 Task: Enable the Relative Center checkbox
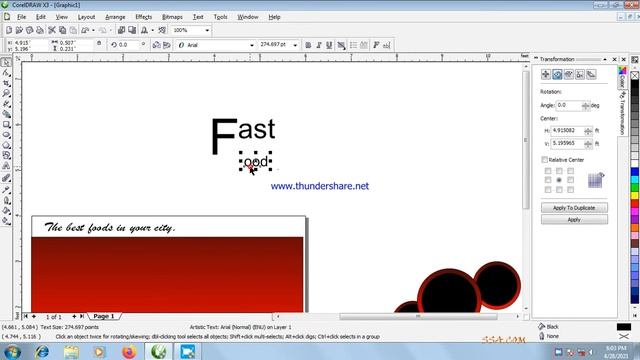point(544,160)
